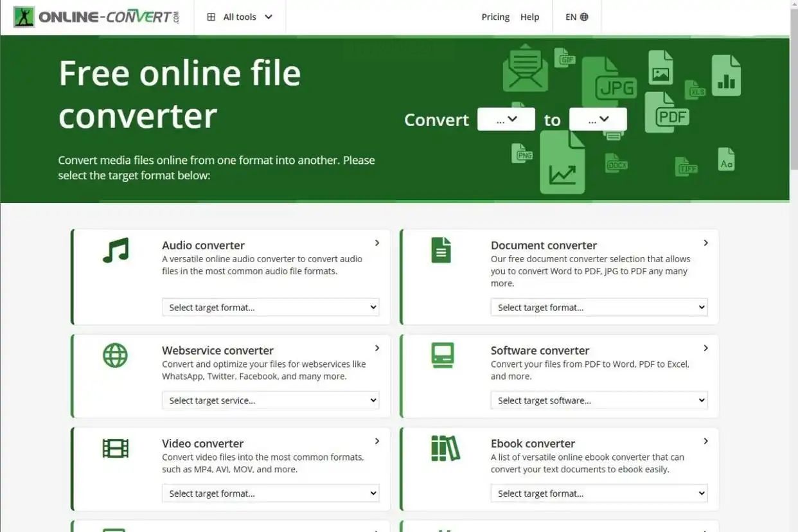The image size is (798, 532).
Task: Open Ebook converter target format select
Action: point(599,493)
